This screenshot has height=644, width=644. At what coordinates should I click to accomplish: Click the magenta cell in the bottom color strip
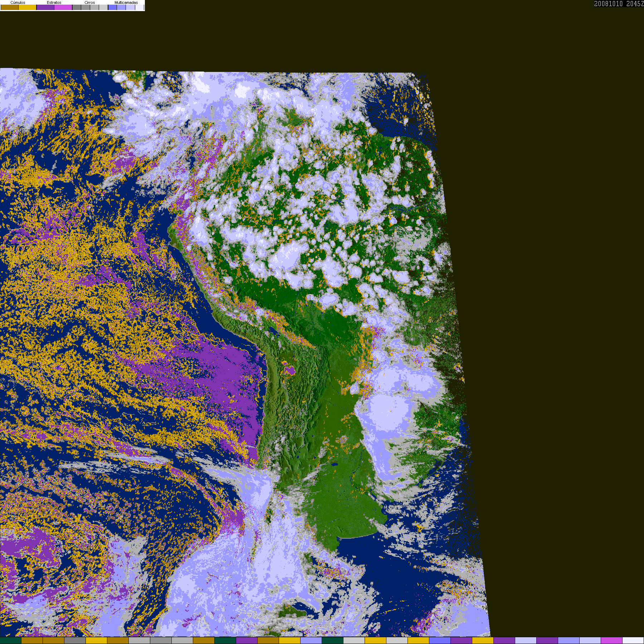(611, 640)
